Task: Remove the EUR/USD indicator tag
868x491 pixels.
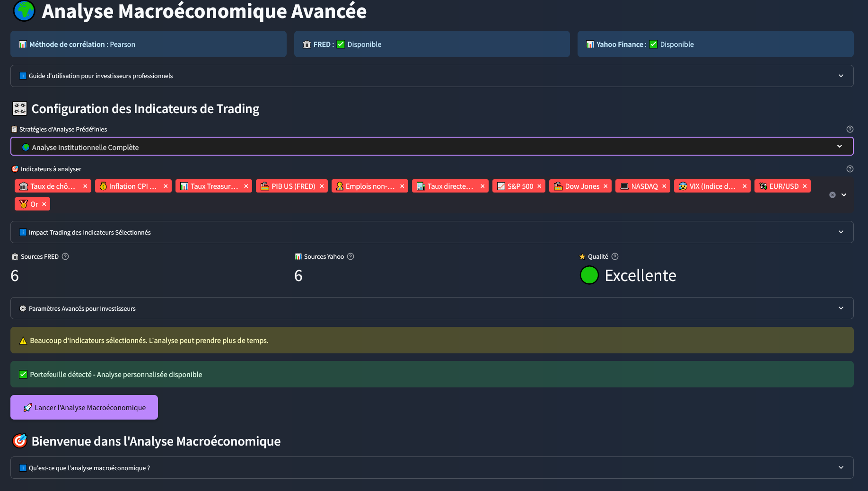Action: coord(805,186)
